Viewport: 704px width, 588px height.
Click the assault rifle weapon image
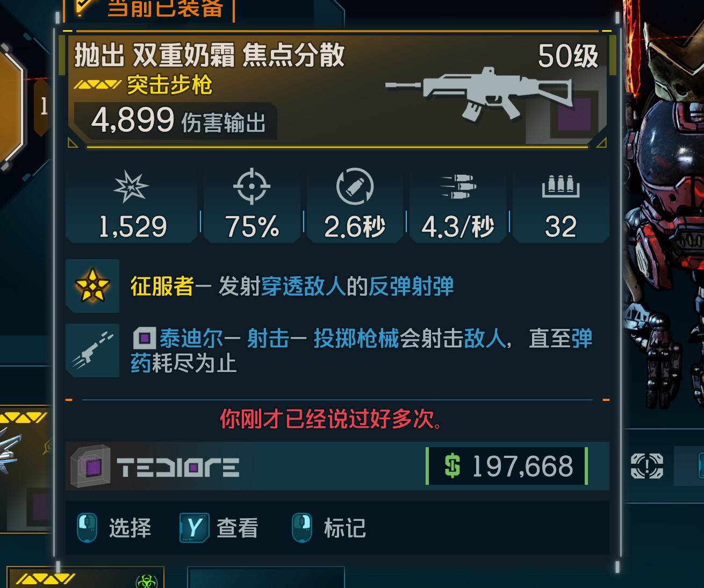(x=479, y=94)
